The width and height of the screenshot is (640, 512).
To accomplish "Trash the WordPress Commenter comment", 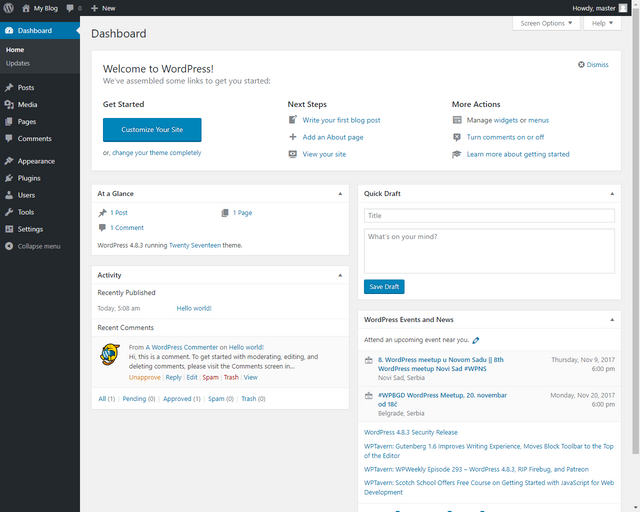I will tap(231, 377).
